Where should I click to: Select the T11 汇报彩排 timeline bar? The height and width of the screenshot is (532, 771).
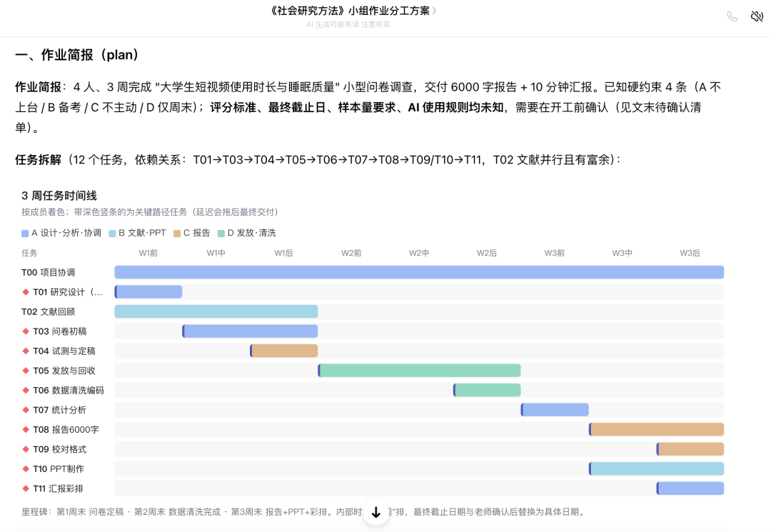(x=690, y=488)
